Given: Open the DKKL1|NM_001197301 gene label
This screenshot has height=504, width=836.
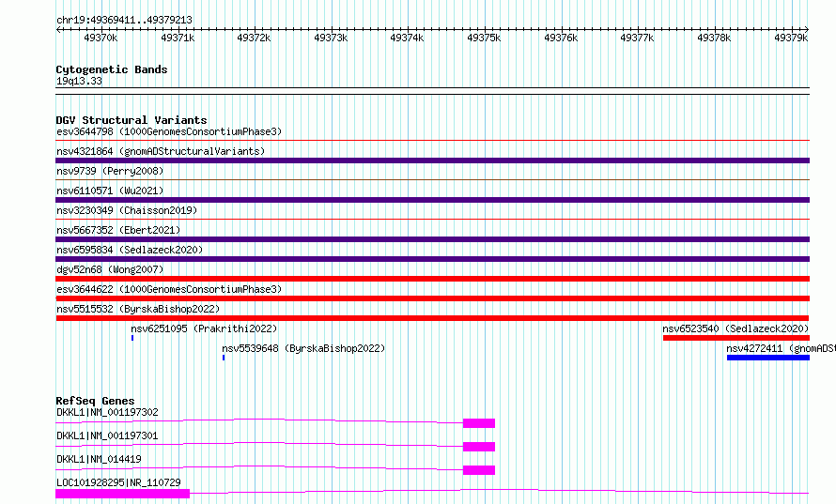Looking at the screenshot, I should pos(107,435).
